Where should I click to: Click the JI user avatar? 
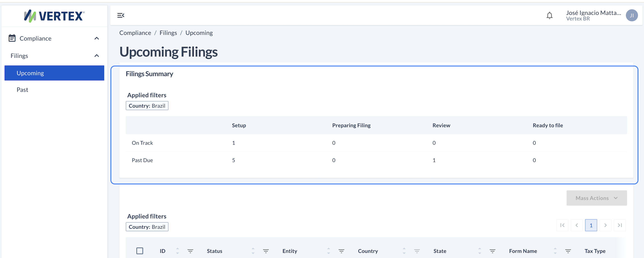632,15
